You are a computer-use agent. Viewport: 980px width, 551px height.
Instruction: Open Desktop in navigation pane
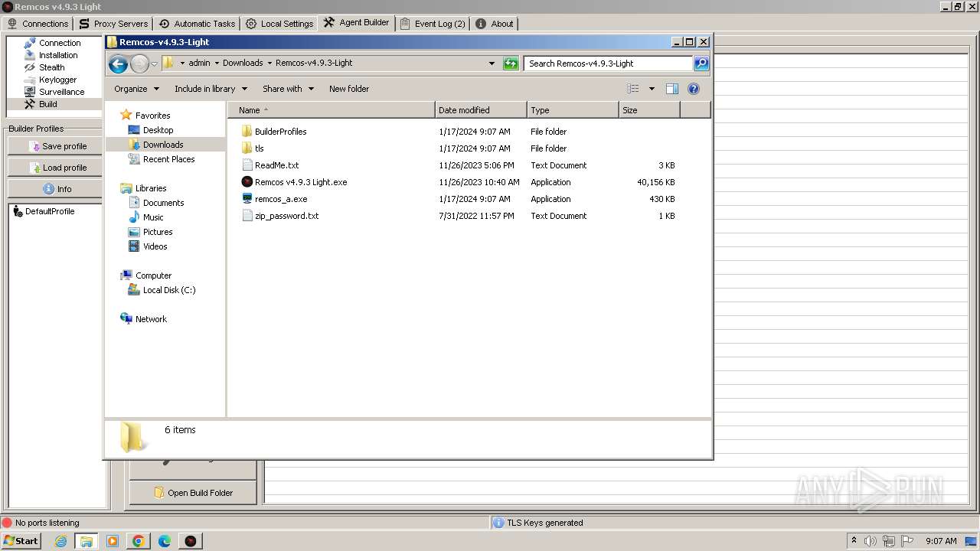(x=158, y=130)
